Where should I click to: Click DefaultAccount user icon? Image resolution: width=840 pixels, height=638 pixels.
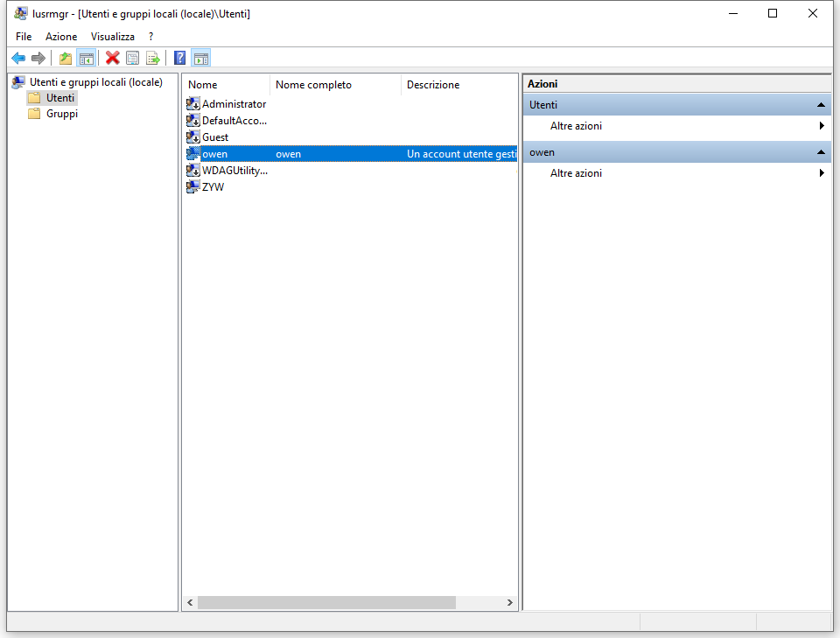point(192,121)
